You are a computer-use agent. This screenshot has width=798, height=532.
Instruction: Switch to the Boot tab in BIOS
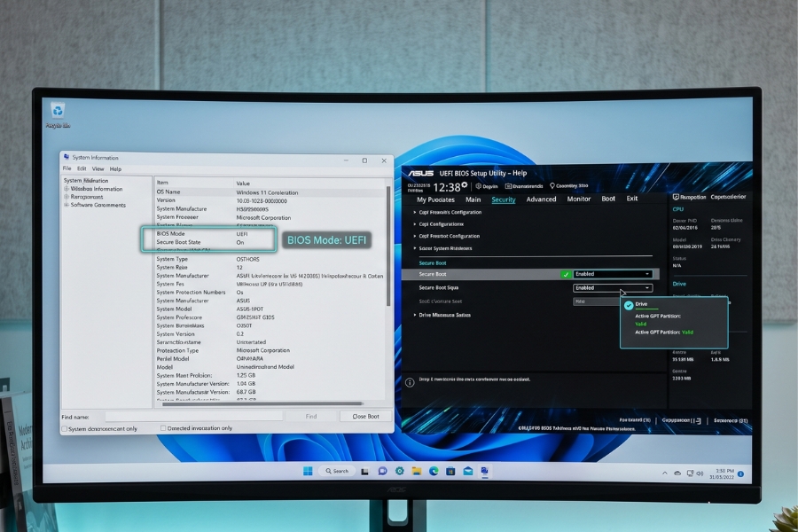tap(608, 199)
